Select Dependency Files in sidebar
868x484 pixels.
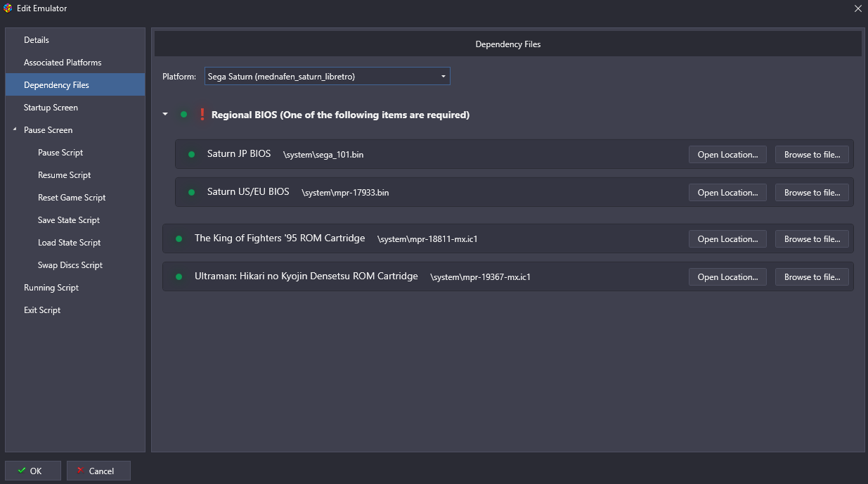(x=75, y=85)
